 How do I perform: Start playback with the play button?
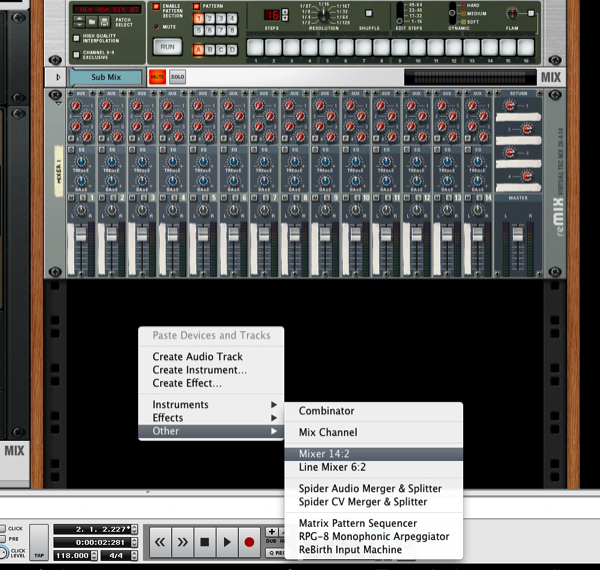[x=227, y=542]
